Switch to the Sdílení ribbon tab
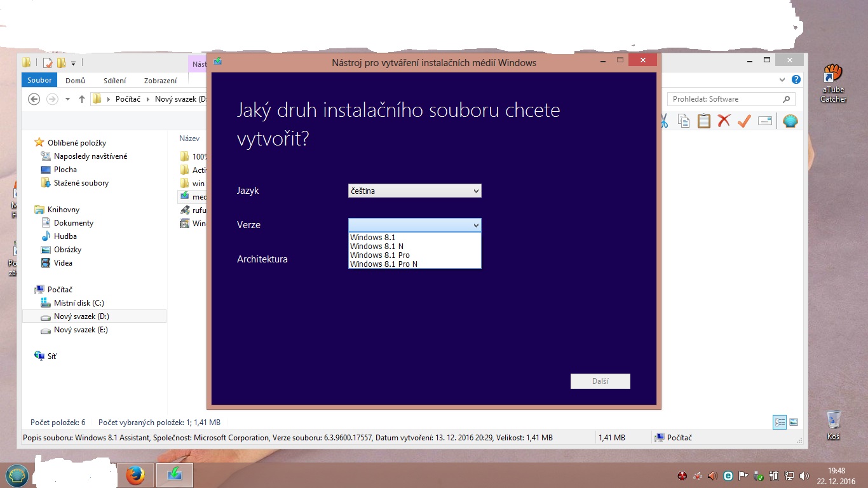 click(115, 81)
